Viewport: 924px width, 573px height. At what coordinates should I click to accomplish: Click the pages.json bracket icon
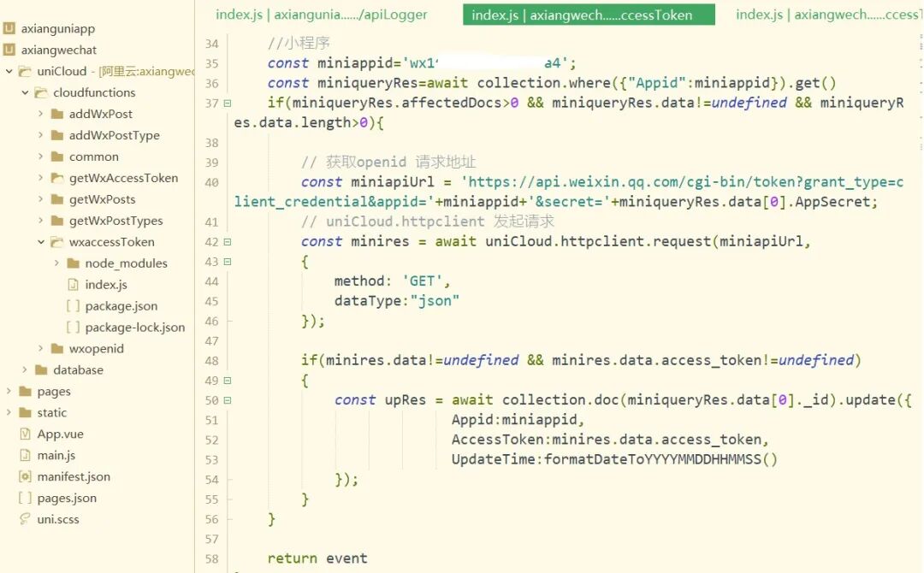[x=25, y=498]
